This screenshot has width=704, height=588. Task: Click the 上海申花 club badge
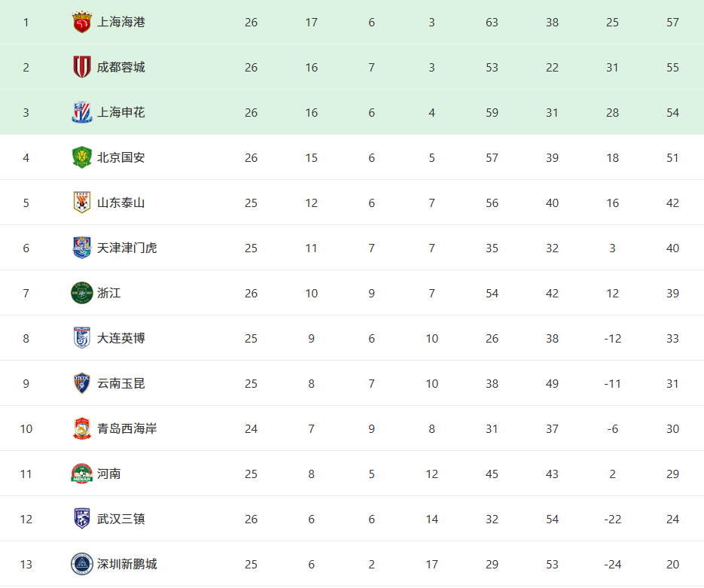(x=82, y=112)
